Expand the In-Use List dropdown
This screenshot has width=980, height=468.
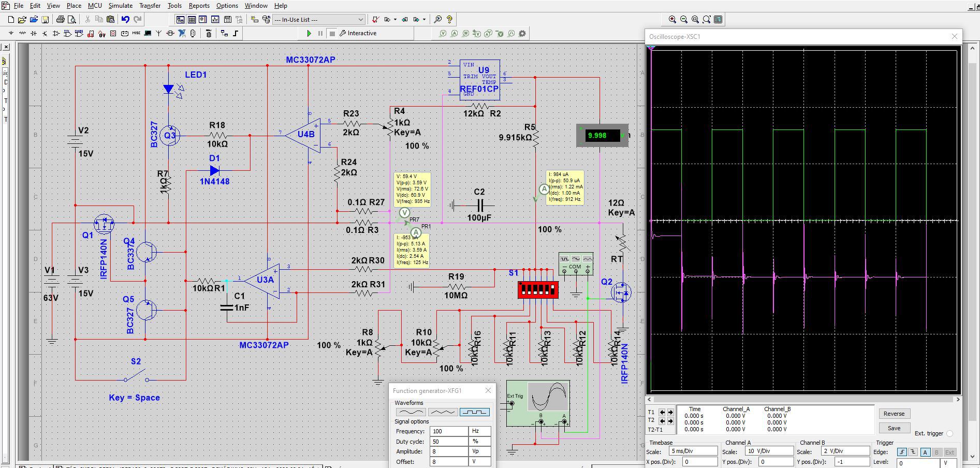pyautogui.click(x=360, y=20)
